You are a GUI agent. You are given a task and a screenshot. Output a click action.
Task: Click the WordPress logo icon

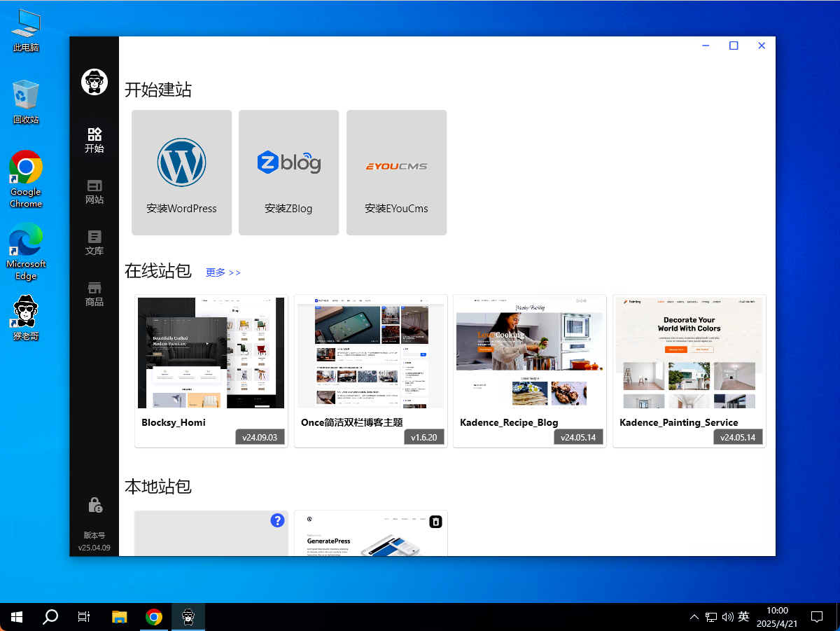pyautogui.click(x=181, y=162)
